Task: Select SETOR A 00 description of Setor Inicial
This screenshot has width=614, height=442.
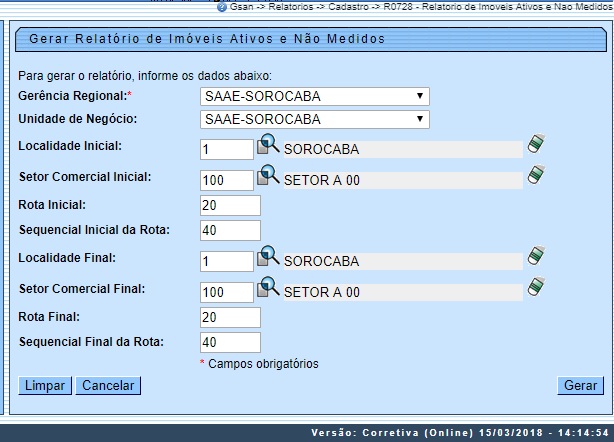Action: point(403,180)
